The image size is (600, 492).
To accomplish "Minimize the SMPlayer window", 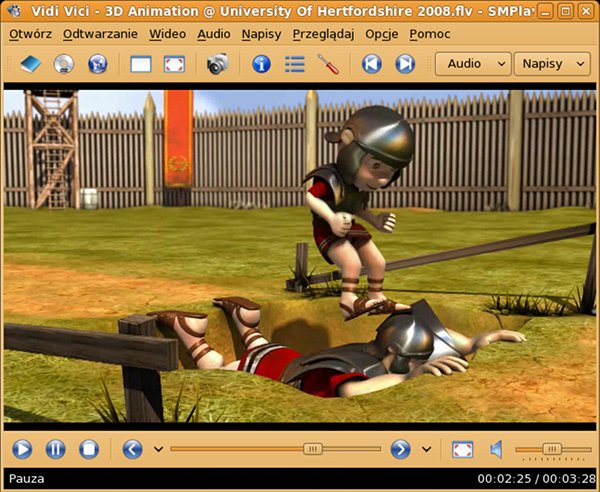I will (545, 11).
